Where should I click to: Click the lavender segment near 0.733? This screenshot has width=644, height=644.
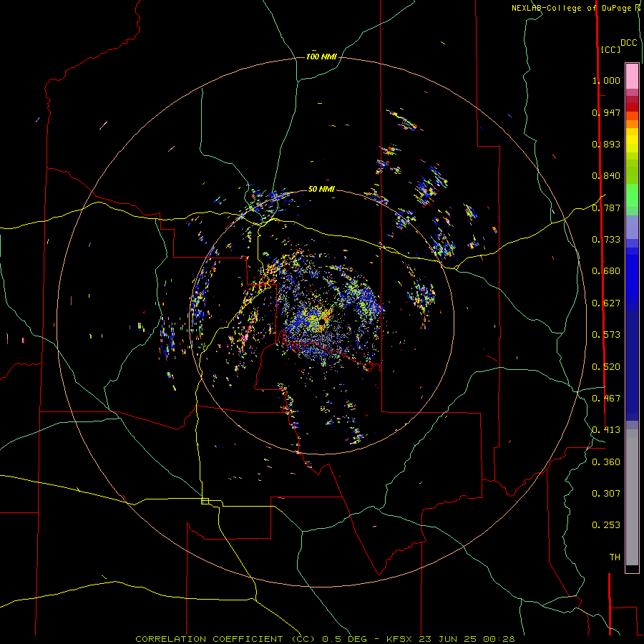pyautogui.click(x=632, y=228)
